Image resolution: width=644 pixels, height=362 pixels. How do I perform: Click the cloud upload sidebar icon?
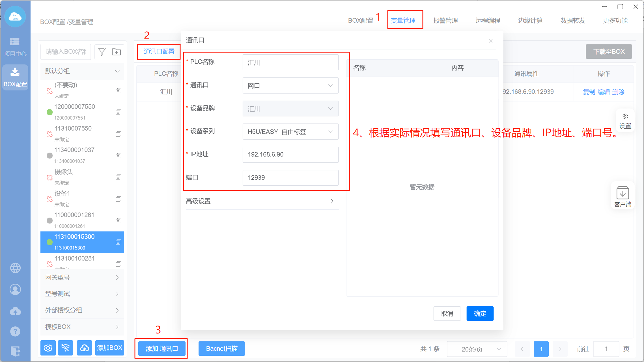(15, 311)
